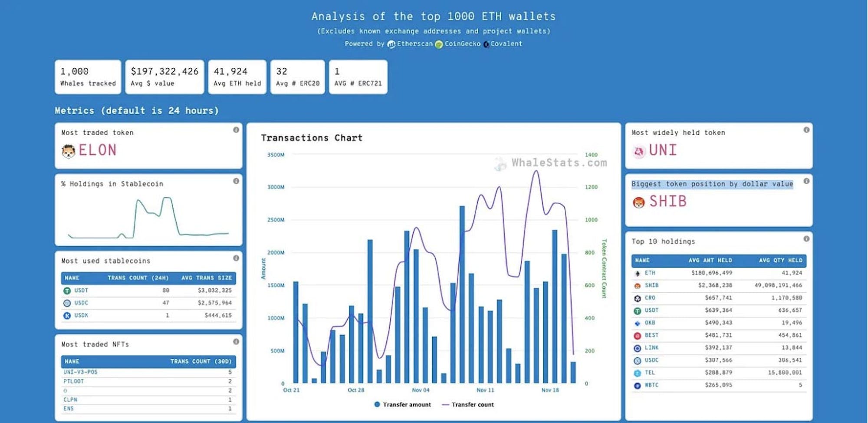Click the $3,032,325 USDT transaction size
The width and height of the screenshot is (868, 423).
(215, 291)
